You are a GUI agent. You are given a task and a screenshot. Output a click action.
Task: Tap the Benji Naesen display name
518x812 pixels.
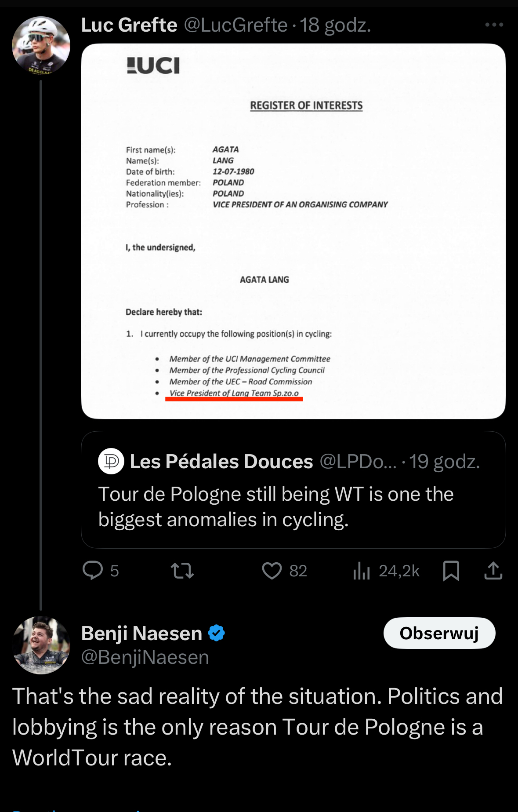141,633
